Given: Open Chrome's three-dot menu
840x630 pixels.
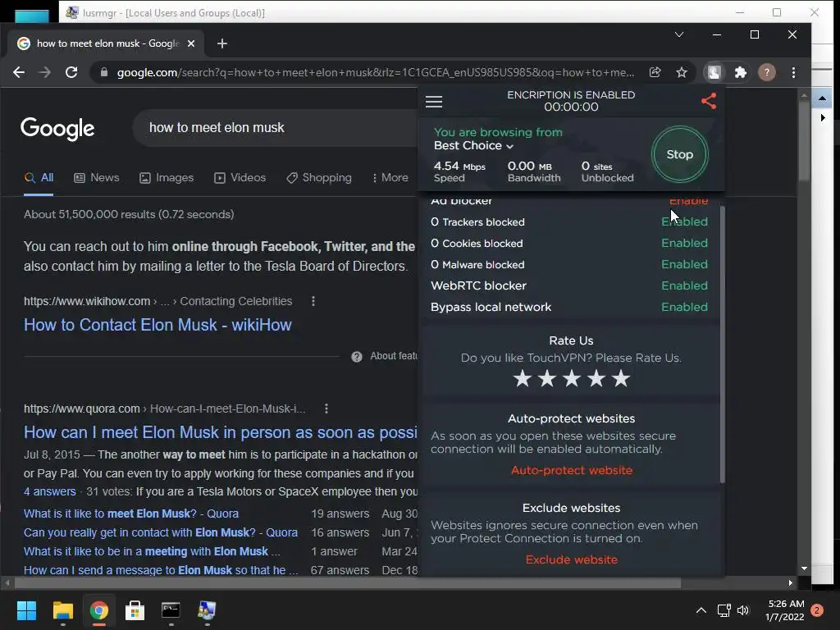Looking at the screenshot, I should click(793, 72).
